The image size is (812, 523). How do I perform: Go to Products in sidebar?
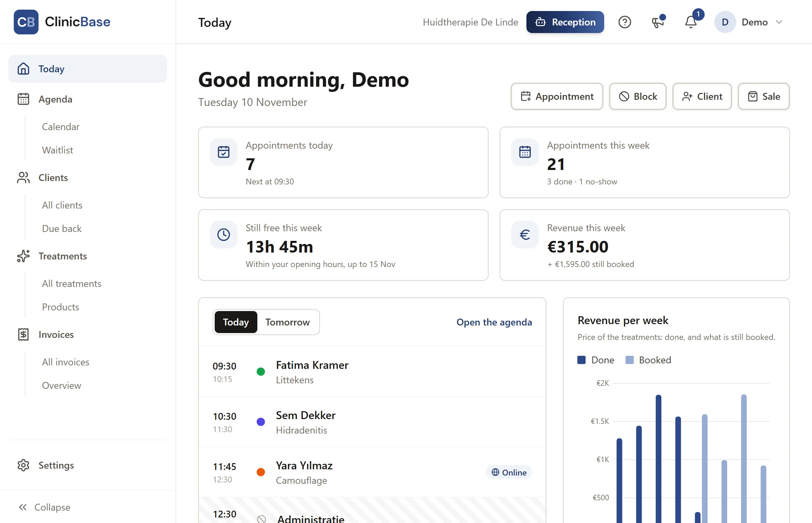pos(61,307)
